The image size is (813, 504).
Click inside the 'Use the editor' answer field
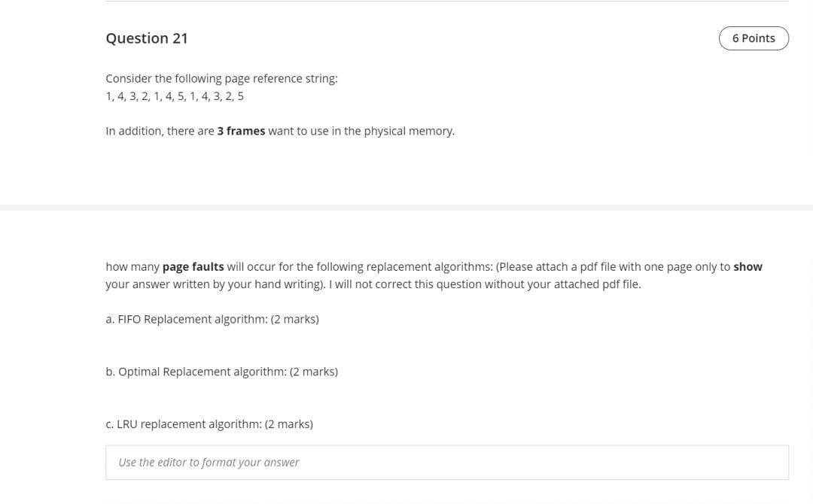tap(446, 462)
